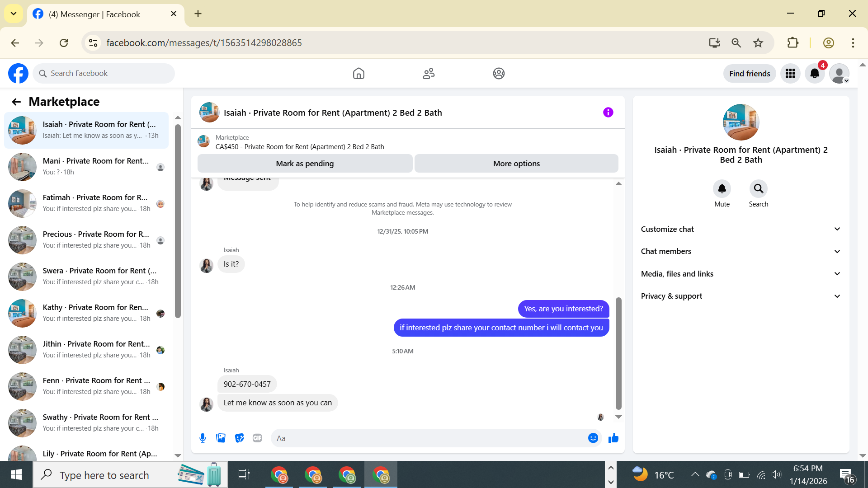Attach a photo with the image icon
The width and height of the screenshot is (868, 488).
(x=221, y=438)
